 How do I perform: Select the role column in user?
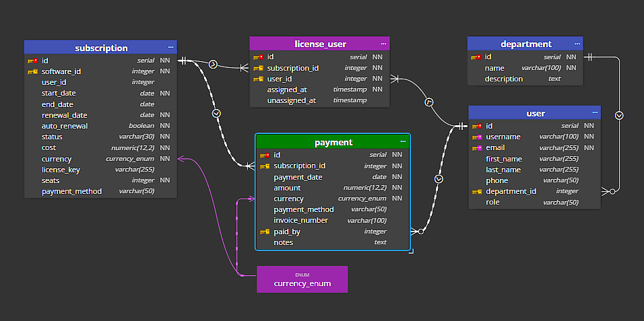534,203
